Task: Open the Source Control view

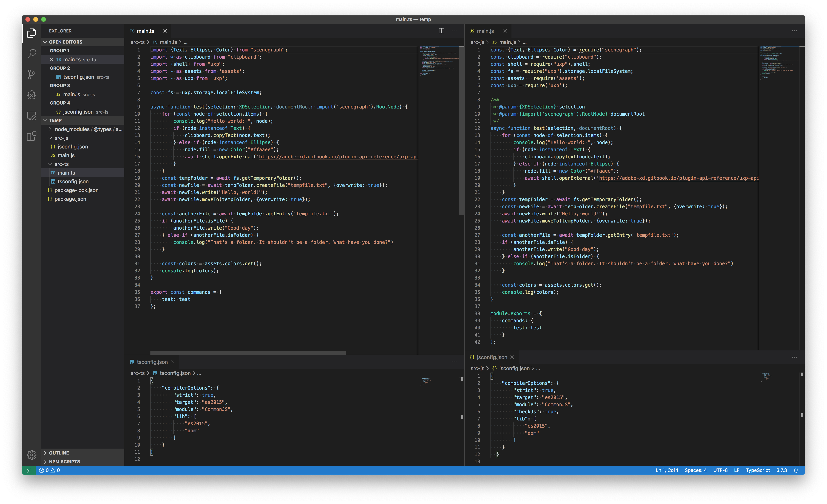Action: click(x=31, y=74)
